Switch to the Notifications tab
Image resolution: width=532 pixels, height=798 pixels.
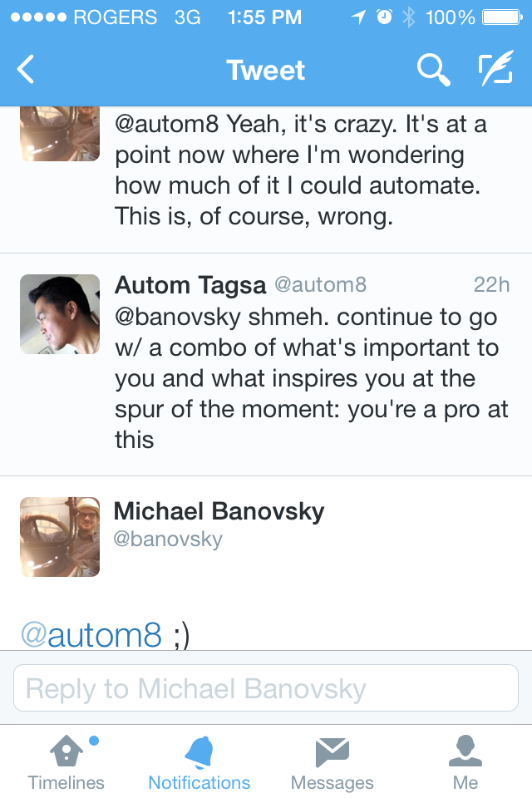click(199, 763)
